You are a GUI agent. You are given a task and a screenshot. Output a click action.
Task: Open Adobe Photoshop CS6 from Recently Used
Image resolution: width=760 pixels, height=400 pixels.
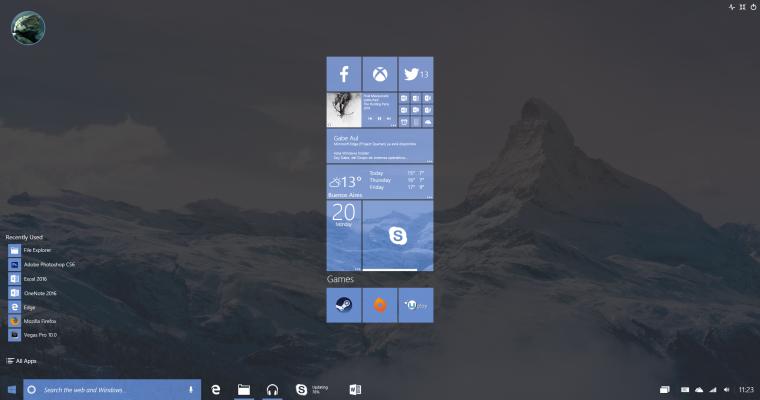[42, 265]
